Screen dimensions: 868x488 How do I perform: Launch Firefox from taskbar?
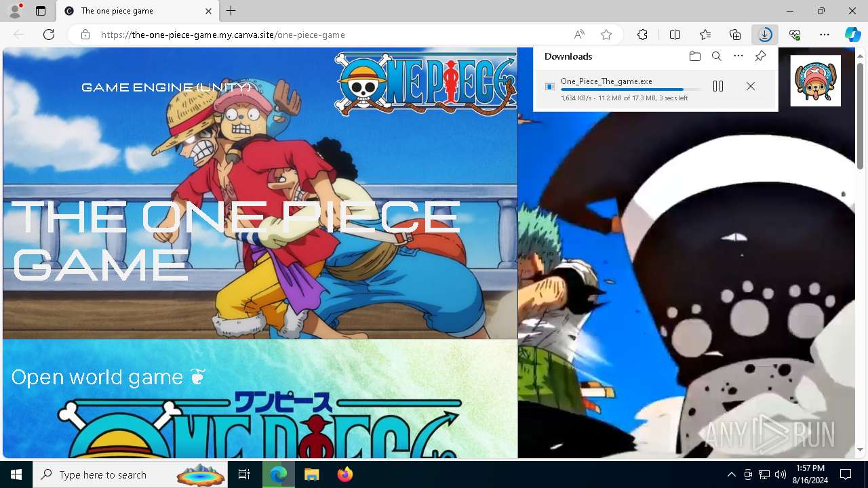pos(344,474)
